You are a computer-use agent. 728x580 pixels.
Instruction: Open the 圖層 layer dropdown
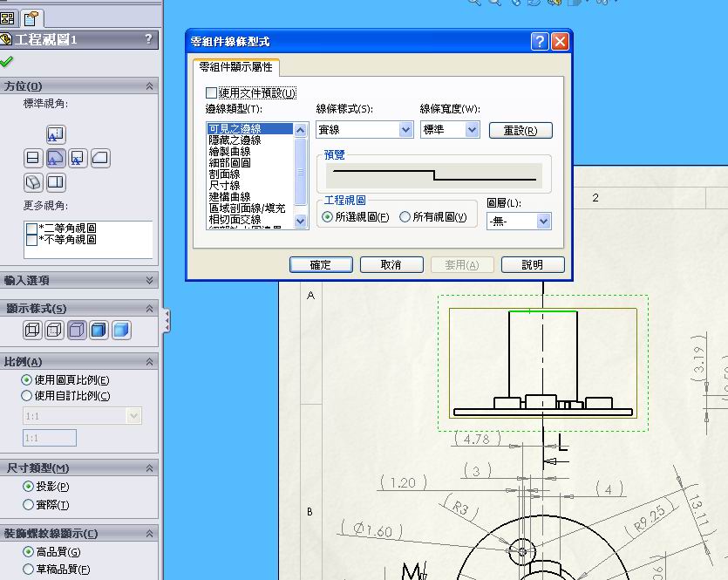tap(519, 221)
